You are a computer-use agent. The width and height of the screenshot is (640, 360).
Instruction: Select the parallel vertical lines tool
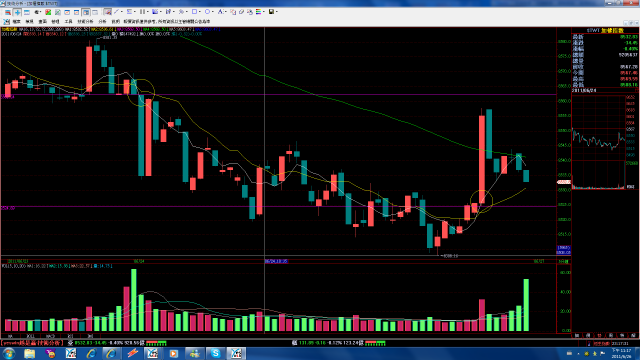[142, 12]
